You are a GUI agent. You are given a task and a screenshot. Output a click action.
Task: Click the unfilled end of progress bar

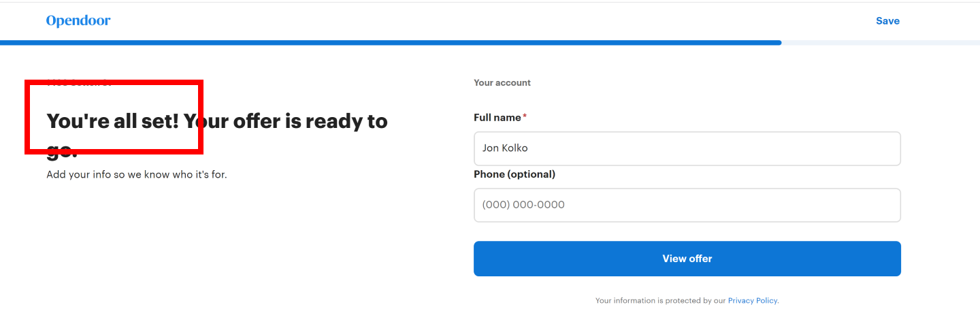tap(881, 43)
